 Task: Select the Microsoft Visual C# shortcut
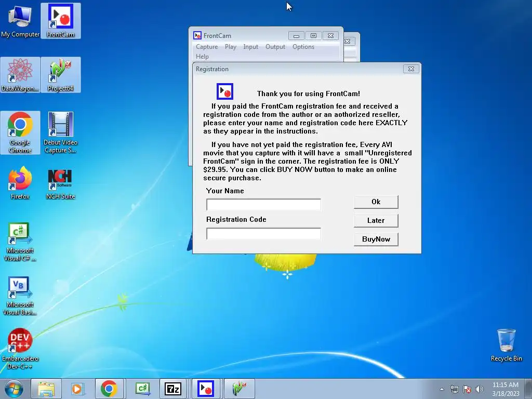[x=20, y=242]
